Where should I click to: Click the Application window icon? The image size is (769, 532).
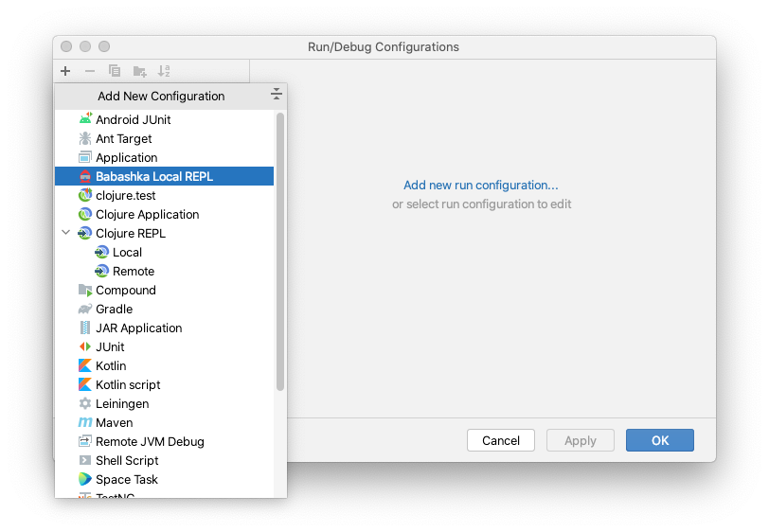pos(85,157)
